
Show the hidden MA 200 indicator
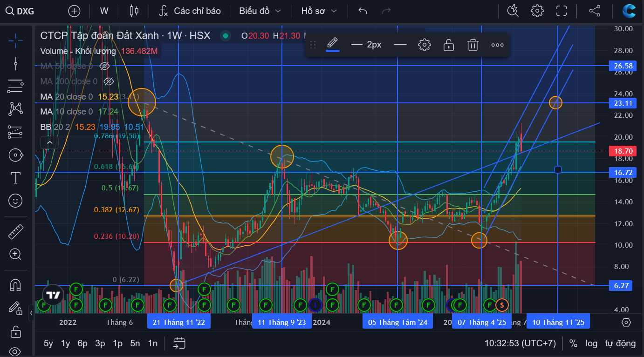pos(109,81)
